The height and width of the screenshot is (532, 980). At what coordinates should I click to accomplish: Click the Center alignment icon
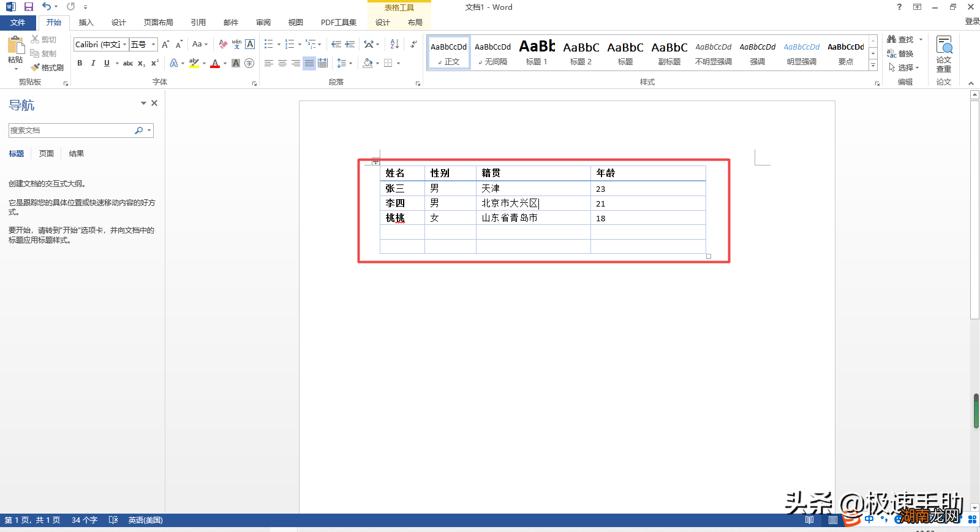(x=282, y=63)
